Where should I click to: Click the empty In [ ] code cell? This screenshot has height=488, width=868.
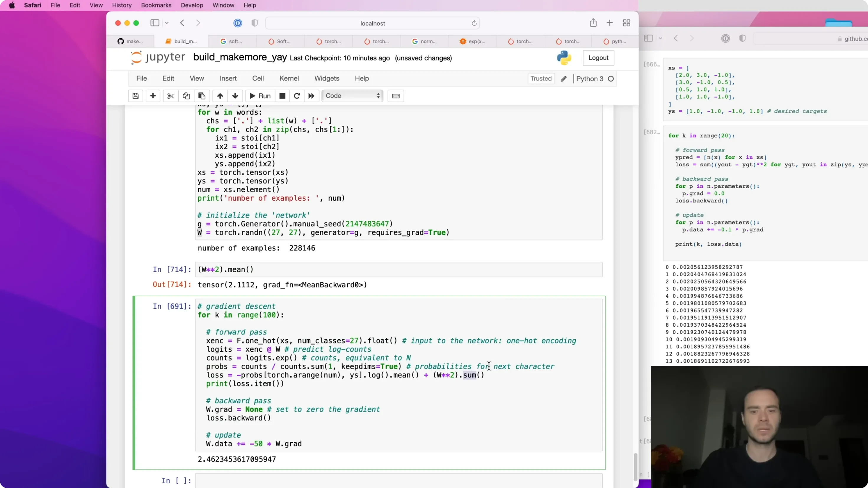399,481
